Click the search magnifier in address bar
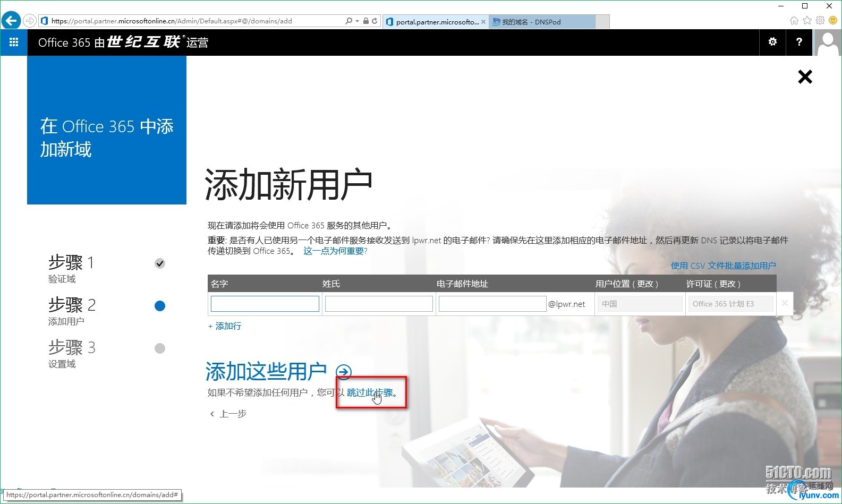The height and width of the screenshot is (504, 842). pos(348,21)
